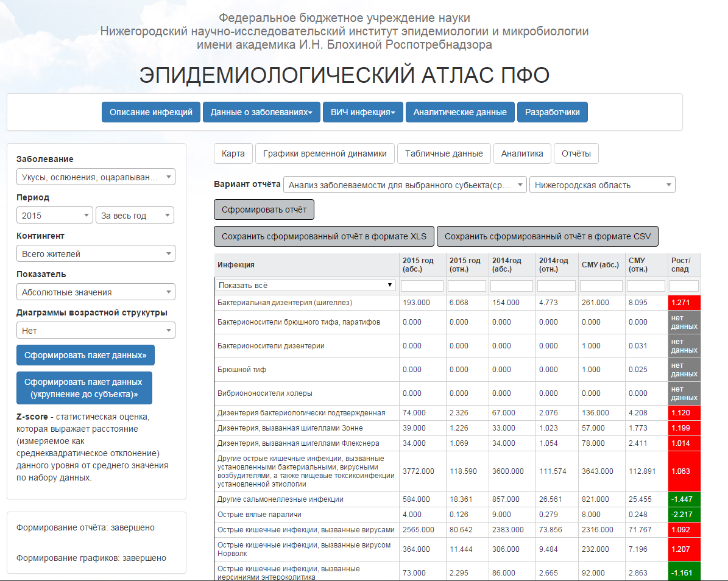Click the СМУ (отн.) filter field
Viewport: 728px width, 581px height.
tap(646, 286)
